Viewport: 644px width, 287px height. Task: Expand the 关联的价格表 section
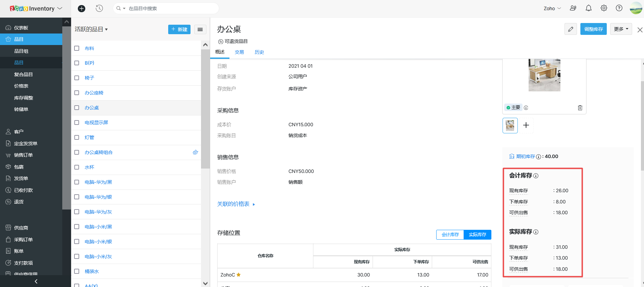coord(236,204)
